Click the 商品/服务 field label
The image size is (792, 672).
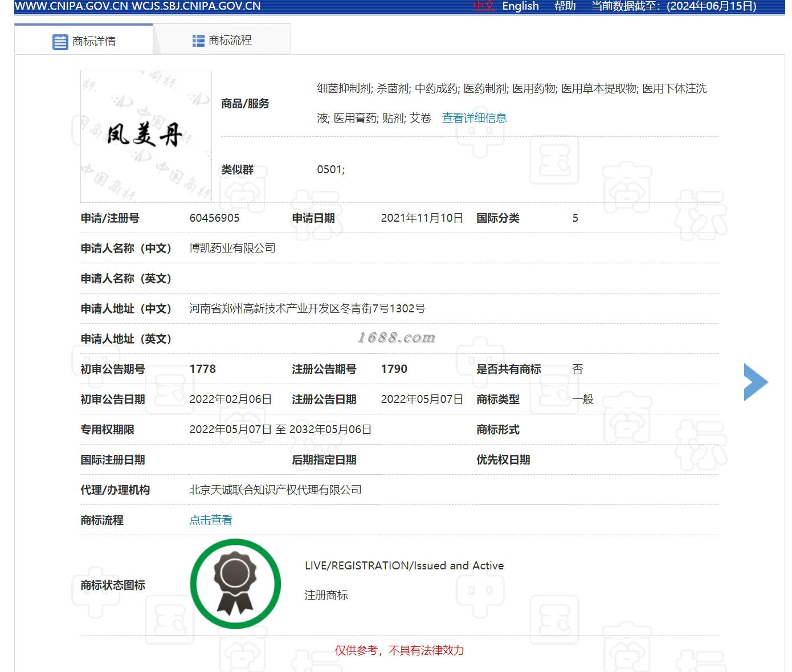(246, 103)
